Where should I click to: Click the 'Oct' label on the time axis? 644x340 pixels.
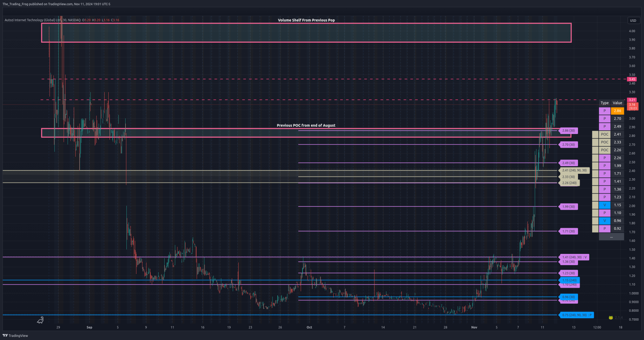tap(309, 328)
